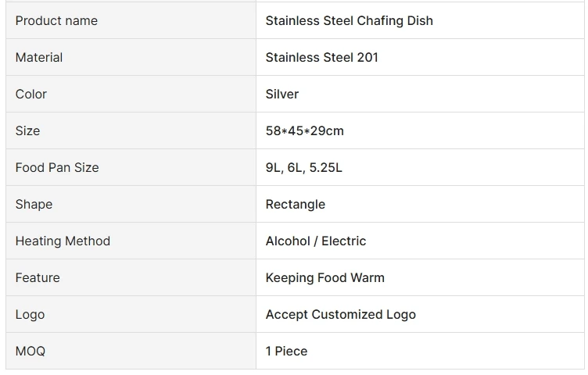Click the MOQ row label
Image resolution: width=588 pixels, height=375 pixels.
30,352
